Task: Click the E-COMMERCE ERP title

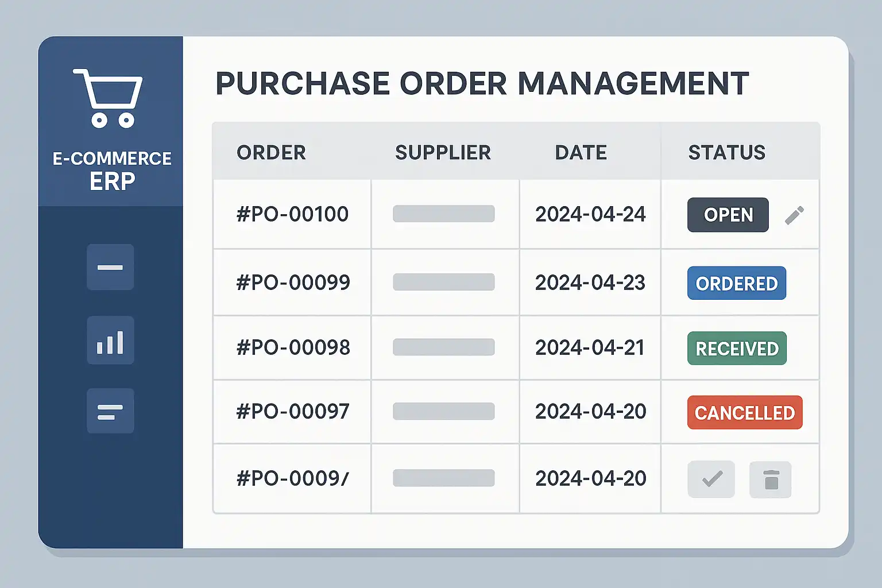Action: (112, 171)
